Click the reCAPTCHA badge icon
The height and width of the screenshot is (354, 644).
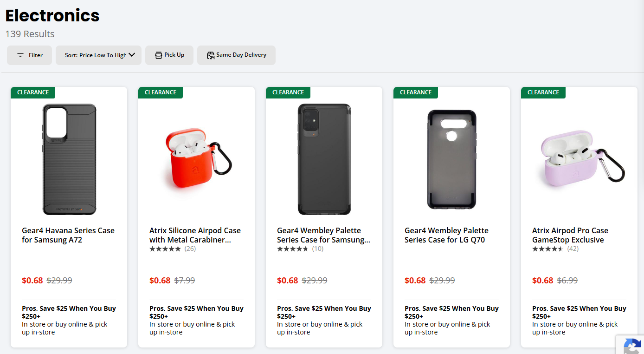point(632,346)
